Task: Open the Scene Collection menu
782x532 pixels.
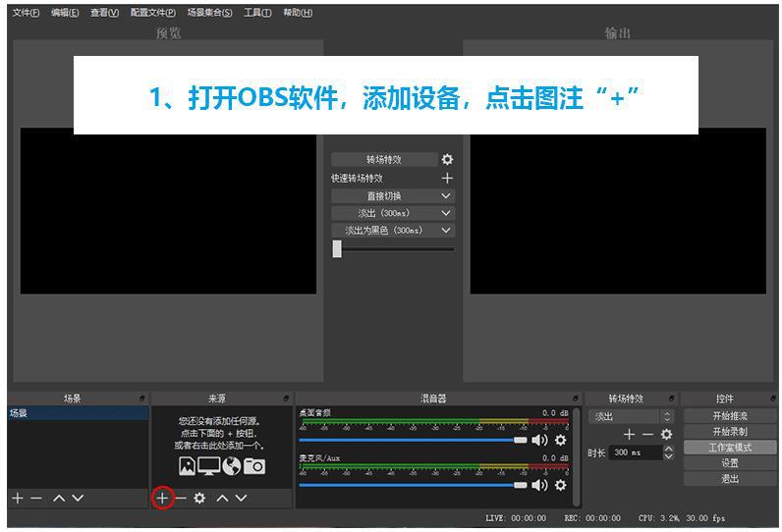Action: [x=209, y=13]
